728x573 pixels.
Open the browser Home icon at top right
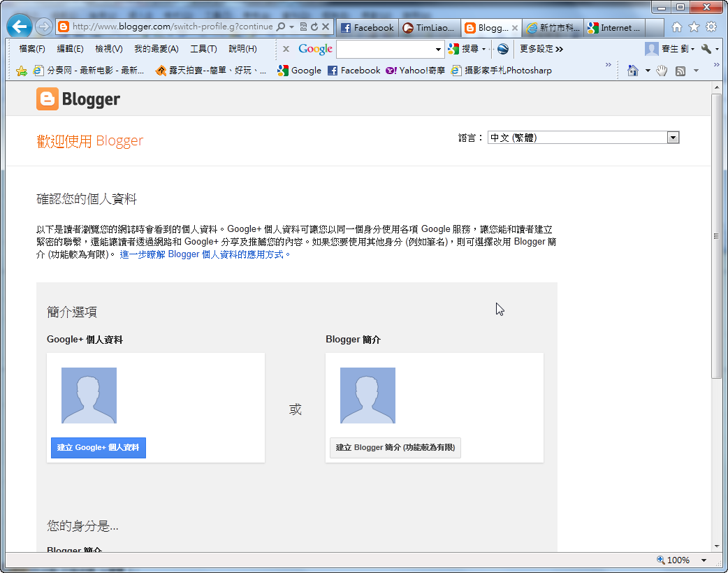tap(677, 27)
